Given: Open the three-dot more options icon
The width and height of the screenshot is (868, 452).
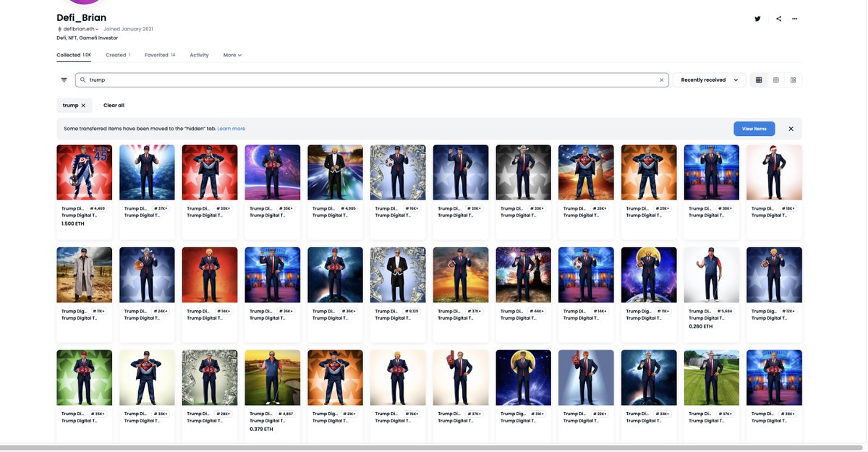Looking at the screenshot, I should tap(794, 18).
